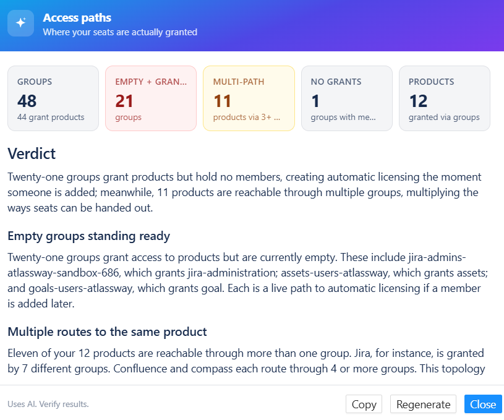
Task: Click 'Where your seats are actually granted' subtitle
Action: (x=120, y=32)
